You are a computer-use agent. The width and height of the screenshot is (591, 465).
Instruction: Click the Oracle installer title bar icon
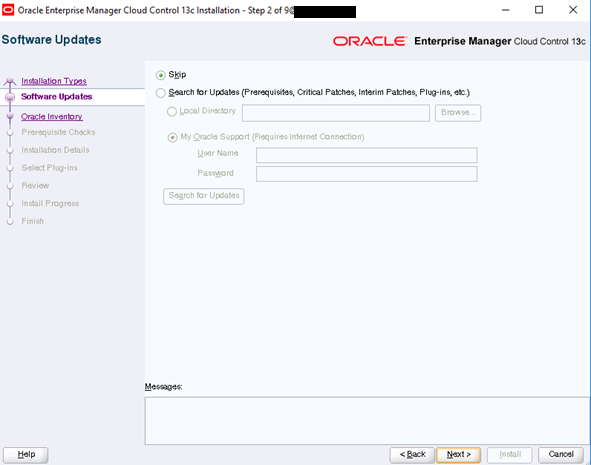tap(8, 10)
